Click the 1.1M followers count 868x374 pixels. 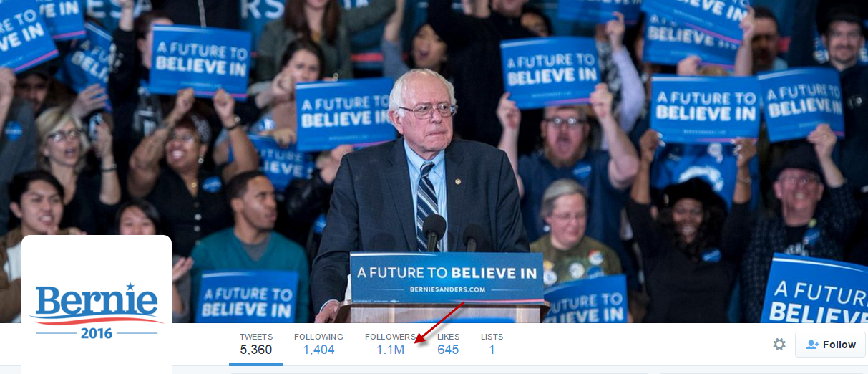click(391, 350)
